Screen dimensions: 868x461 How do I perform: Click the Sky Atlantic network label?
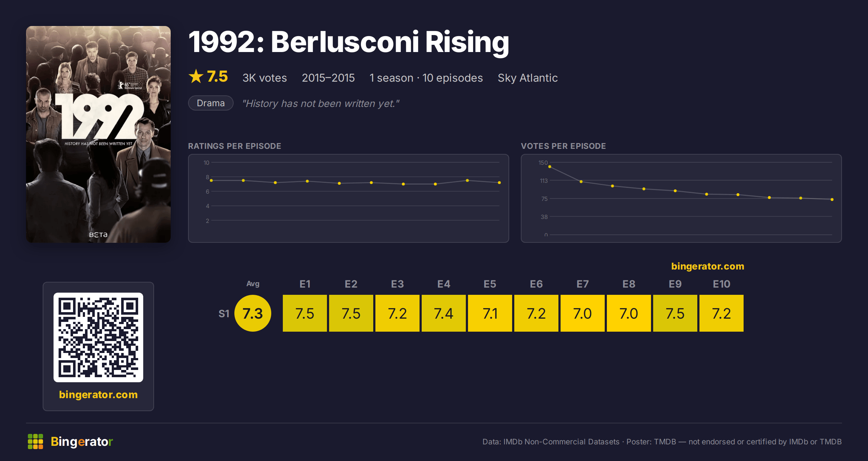pyautogui.click(x=528, y=78)
